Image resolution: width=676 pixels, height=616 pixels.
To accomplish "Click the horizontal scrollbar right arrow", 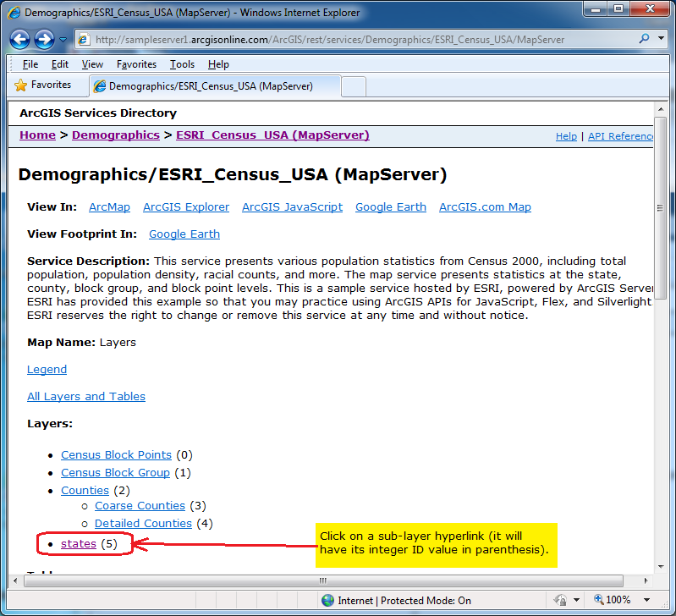I will 646,580.
